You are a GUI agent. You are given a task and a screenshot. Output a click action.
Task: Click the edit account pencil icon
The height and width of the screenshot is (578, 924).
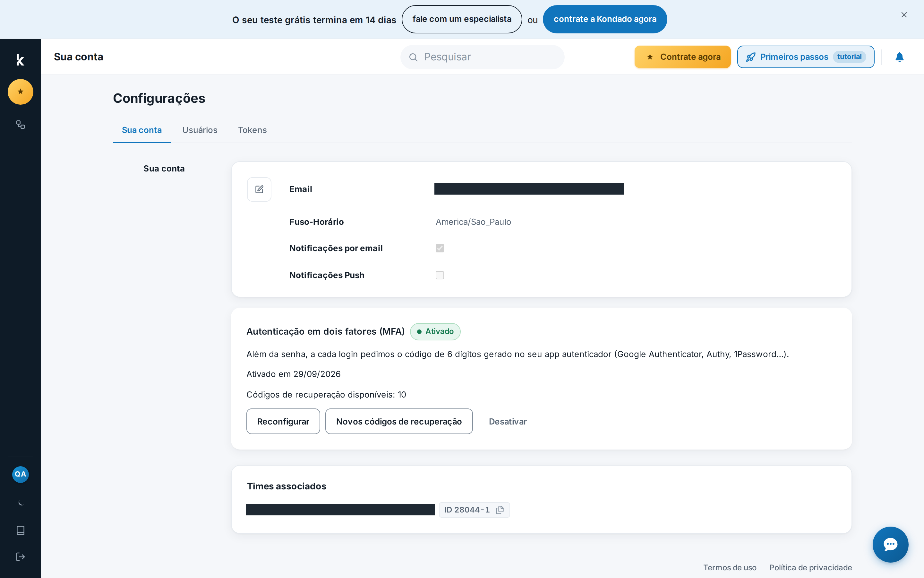pyautogui.click(x=259, y=189)
